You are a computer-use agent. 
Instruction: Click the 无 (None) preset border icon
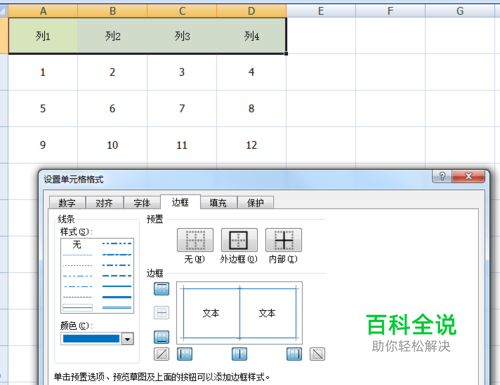195,240
